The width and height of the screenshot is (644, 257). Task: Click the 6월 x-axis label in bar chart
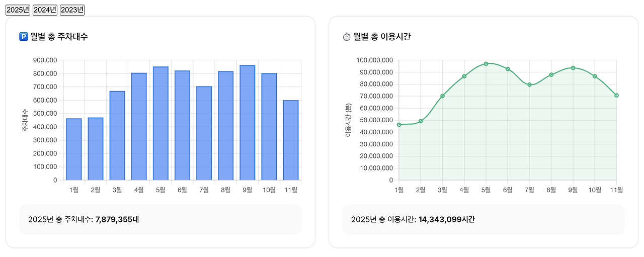click(182, 190)
